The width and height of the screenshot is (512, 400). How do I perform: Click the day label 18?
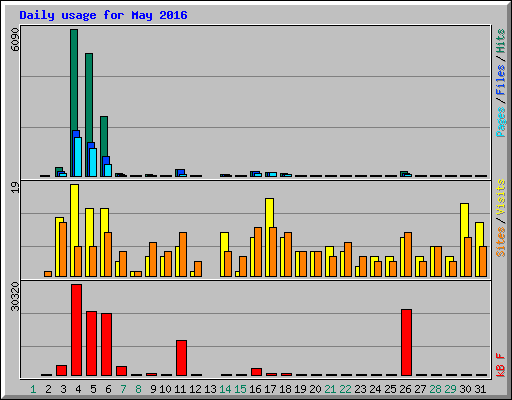click(285, 389)
